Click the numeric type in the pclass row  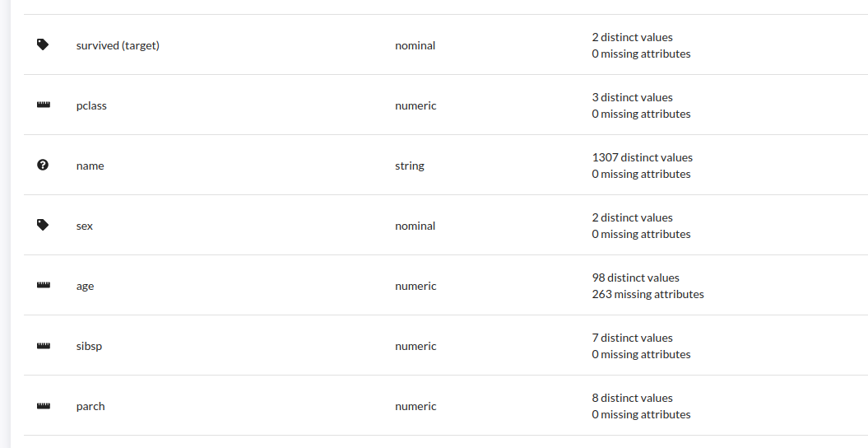tap(415, 105)
